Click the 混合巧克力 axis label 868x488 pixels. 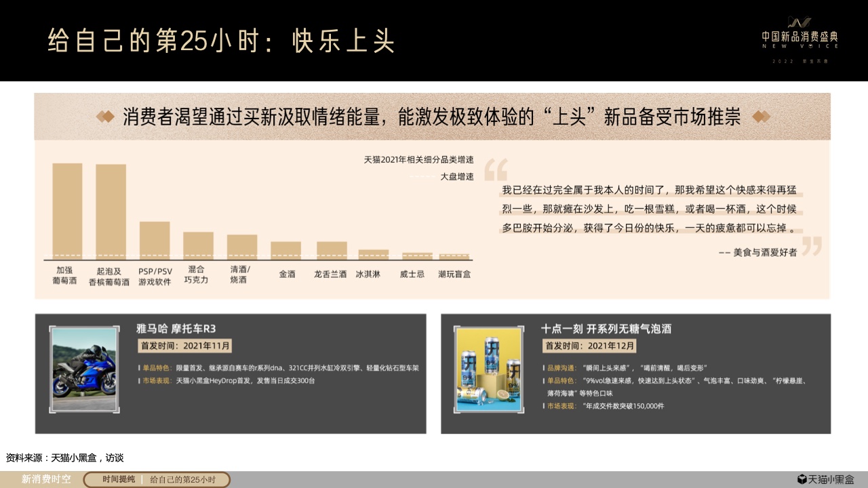(x=196, y=274)
